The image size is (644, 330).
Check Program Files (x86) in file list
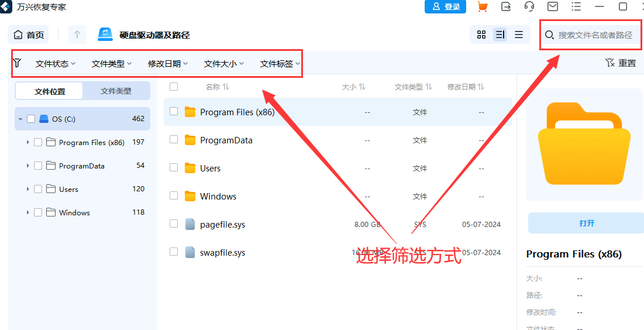[x=174, y=111]
